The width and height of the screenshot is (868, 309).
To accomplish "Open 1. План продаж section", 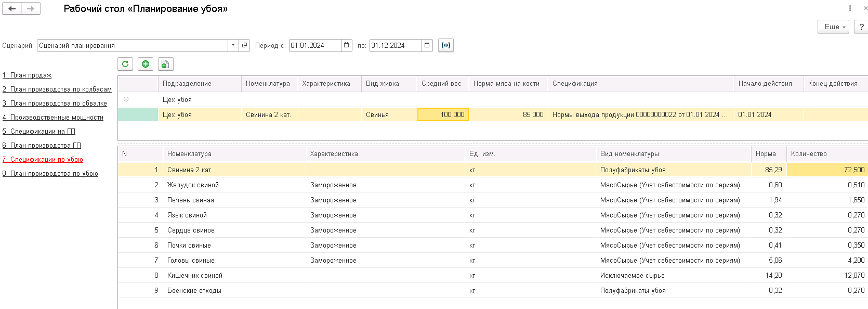I will pyautogui.click(x=27, y=75).
